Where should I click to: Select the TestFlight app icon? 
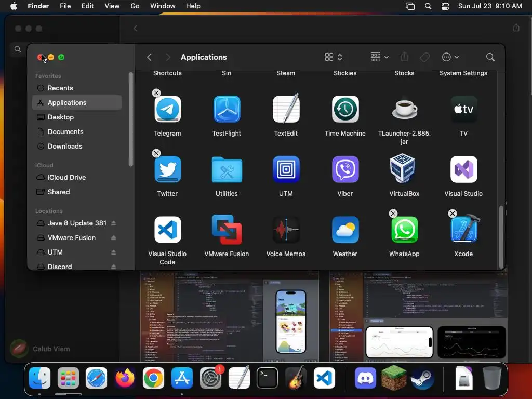click(x=227, y=109)
